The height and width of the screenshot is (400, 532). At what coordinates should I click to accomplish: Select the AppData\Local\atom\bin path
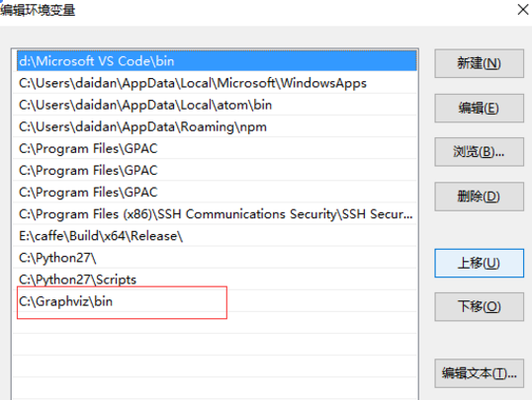217,105
